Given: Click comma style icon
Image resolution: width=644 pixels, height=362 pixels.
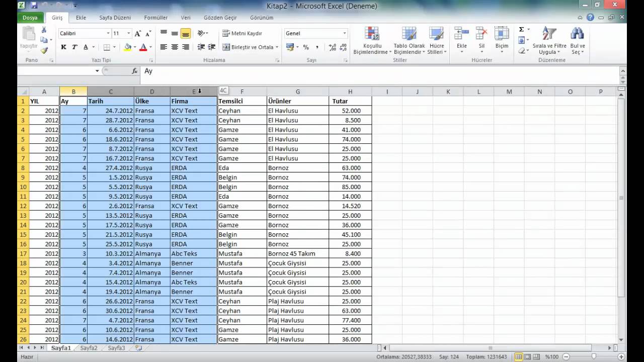Looking at the screenshot, I should (x=317, y=47).
